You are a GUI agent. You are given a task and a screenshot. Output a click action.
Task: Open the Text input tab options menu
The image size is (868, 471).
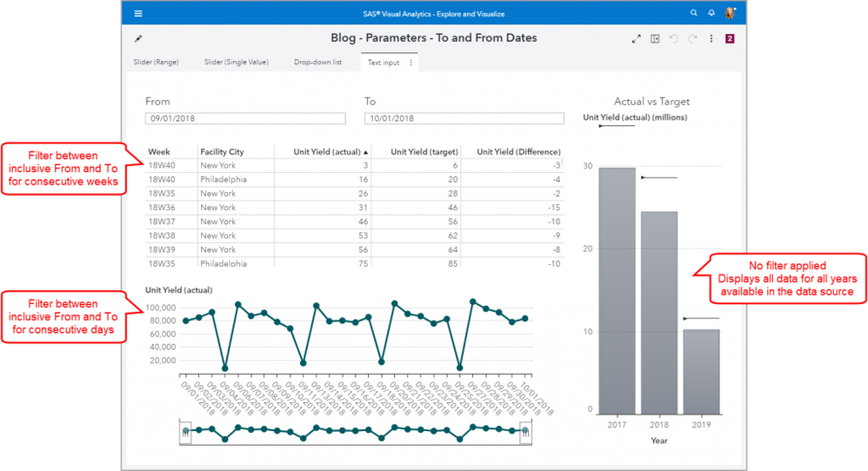click(411, 63)
